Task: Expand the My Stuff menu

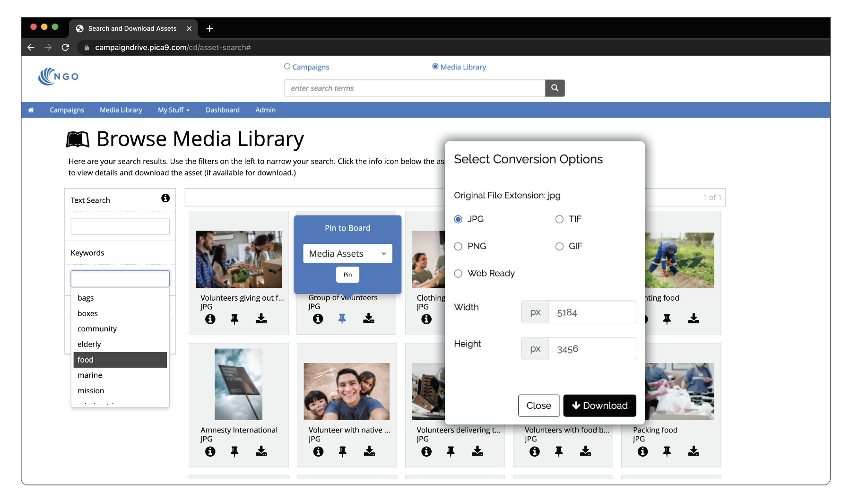Action: coord(174,110)
